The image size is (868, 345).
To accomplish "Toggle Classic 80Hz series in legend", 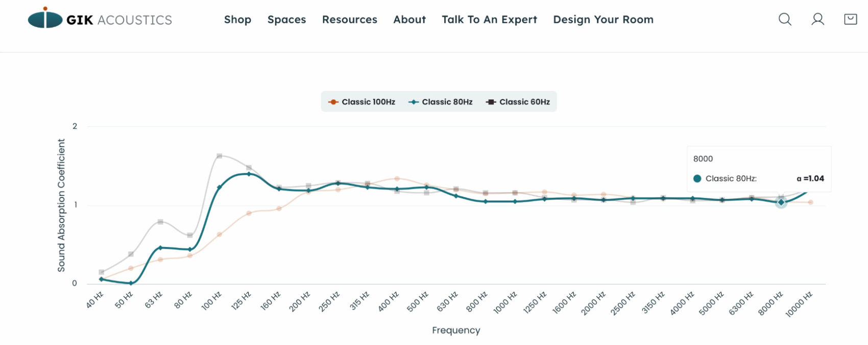I will click(440, 102).
